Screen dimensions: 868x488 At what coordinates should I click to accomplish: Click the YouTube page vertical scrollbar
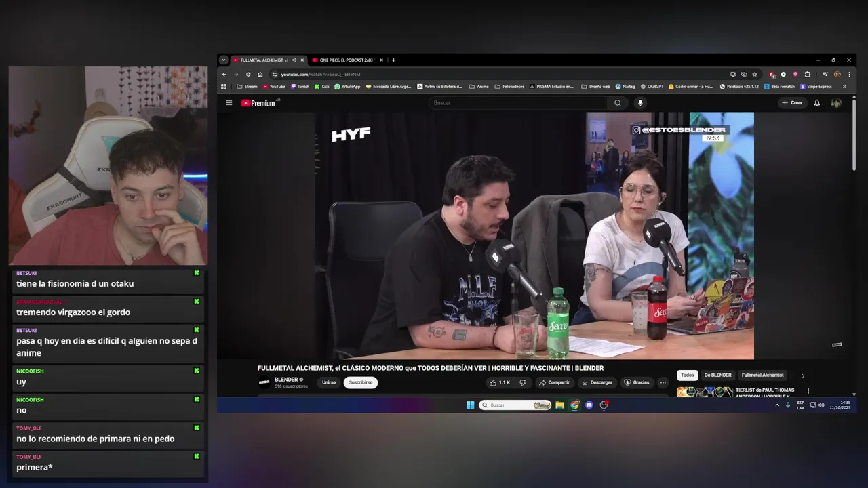[x=854, y=136]
